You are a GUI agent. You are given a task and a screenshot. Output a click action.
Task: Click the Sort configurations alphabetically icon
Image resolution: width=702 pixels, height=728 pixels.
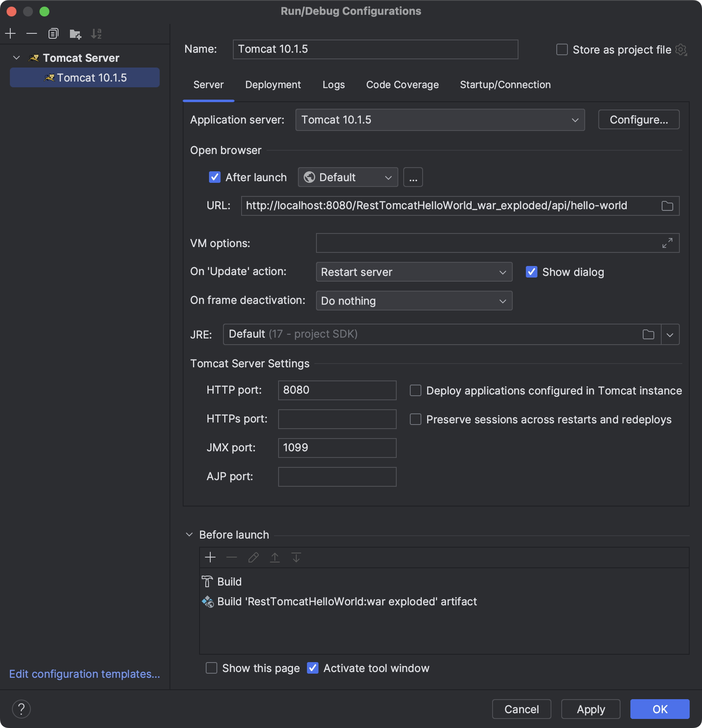96,33
